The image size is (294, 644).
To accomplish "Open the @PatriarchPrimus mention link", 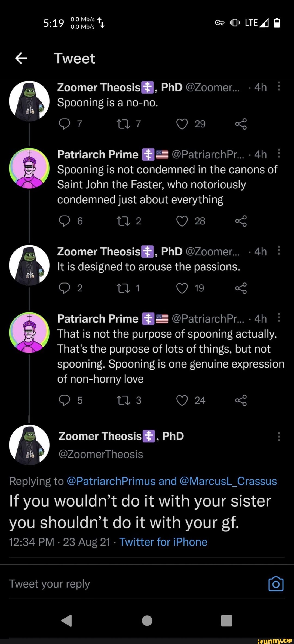I will coord(111,481).
